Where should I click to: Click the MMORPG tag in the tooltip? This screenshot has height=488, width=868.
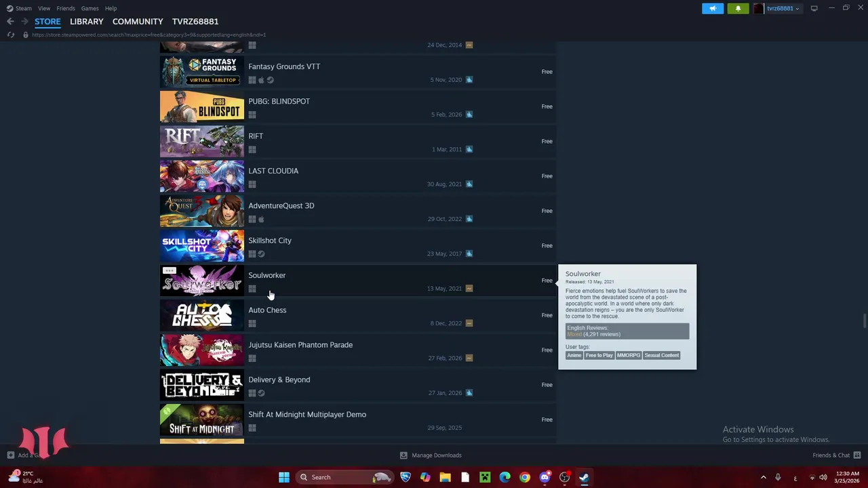tap(629, 355)
